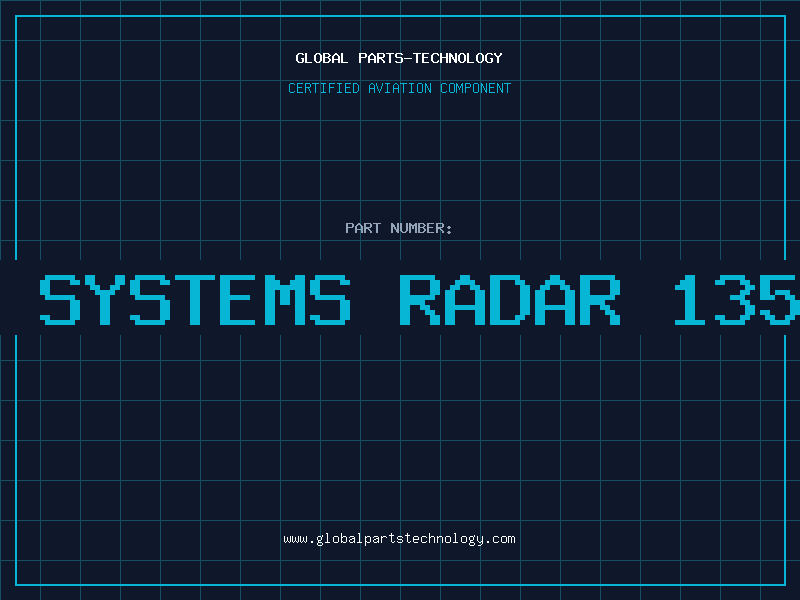Click the word NUMBER: in the label
The width and height of the screenshot is (800, 600).
coord(422,228)
